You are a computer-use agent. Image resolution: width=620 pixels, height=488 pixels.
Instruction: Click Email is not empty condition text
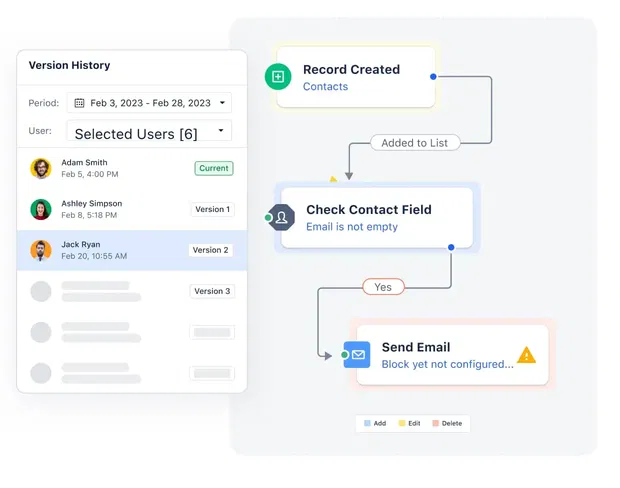tap(352, 227)
